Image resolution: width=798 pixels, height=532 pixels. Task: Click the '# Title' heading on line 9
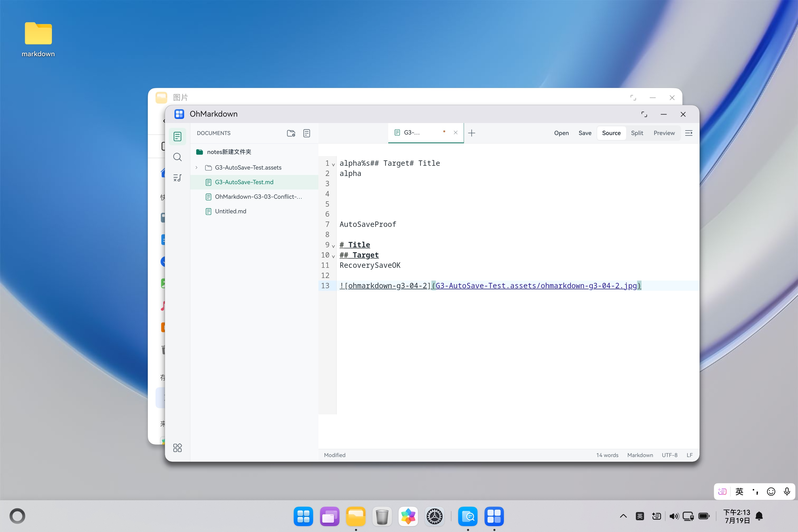354,245
